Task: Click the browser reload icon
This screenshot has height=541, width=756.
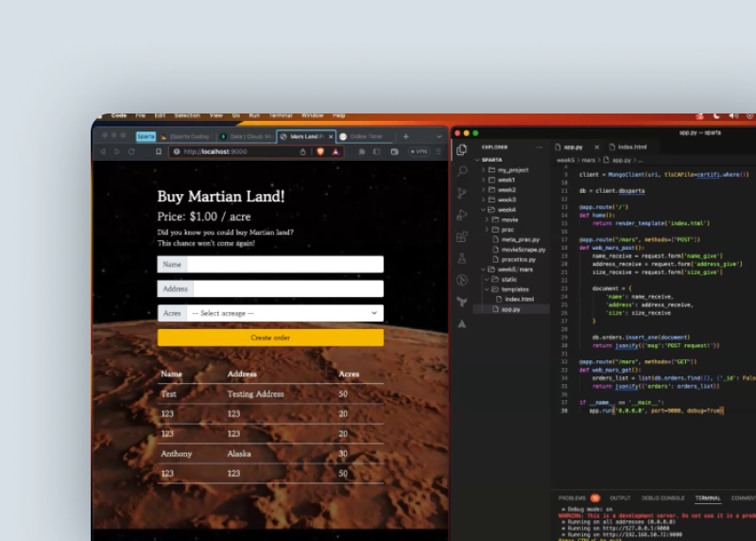Action: pyautogui.click(x=131, y=151)
